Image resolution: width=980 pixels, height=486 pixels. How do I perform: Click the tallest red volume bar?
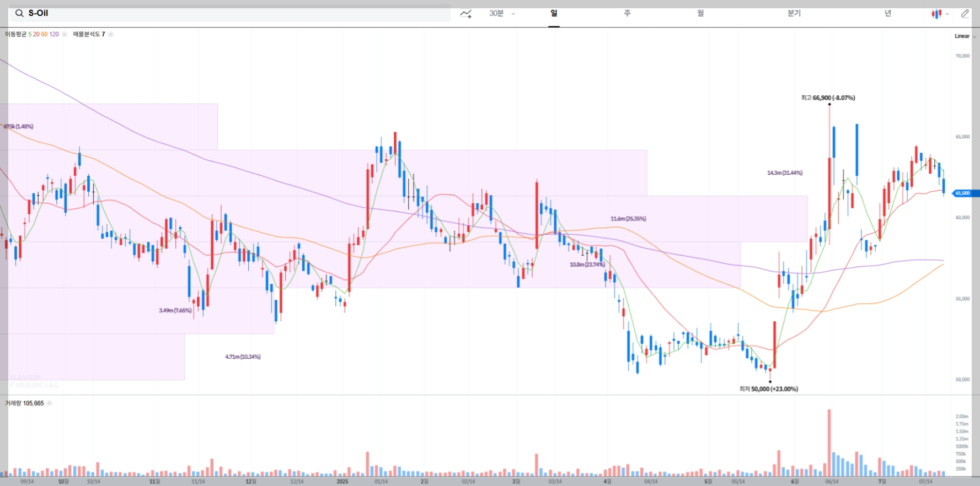(x=829, y=443)
